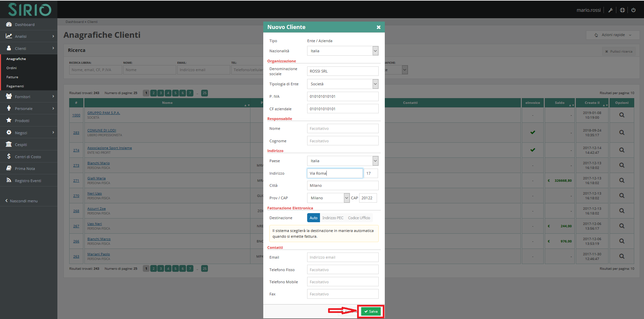View details magnifier for GRUPPO PAM row

[x=622, y=115]
